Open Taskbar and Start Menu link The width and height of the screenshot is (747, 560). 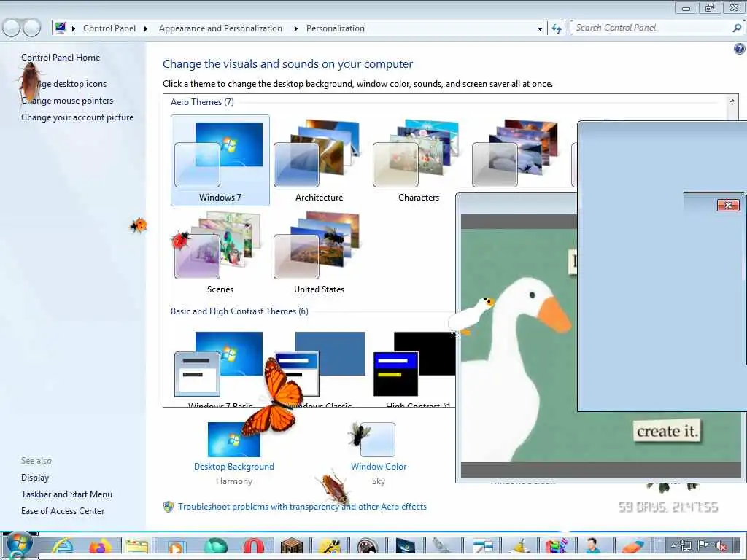click(x=66, y=494)
